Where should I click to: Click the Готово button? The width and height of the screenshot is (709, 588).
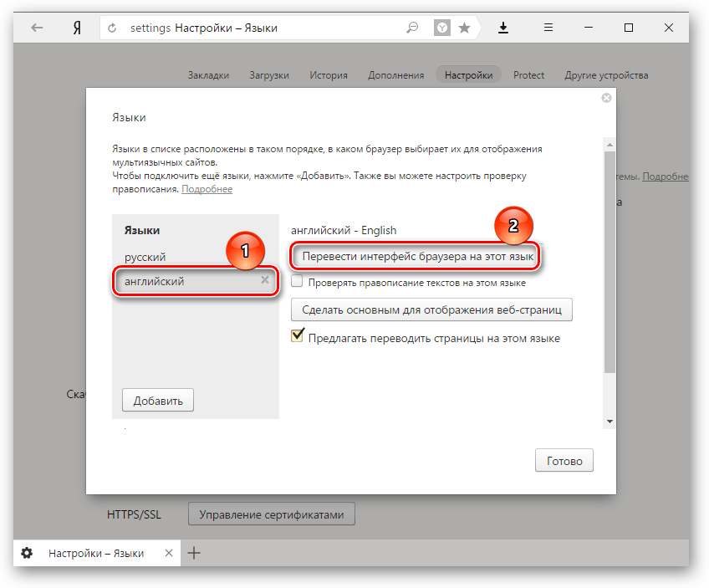click(x=564, y=461)
